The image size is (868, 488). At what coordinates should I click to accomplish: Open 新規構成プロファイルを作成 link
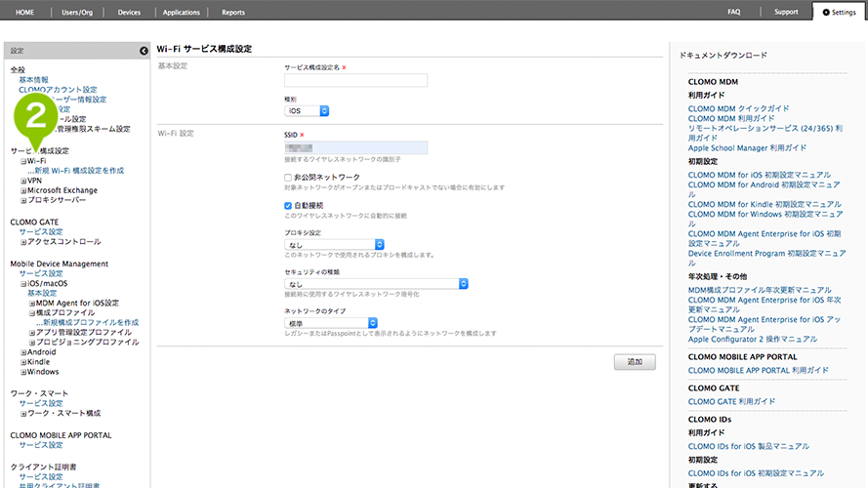[x=88, y=322]
